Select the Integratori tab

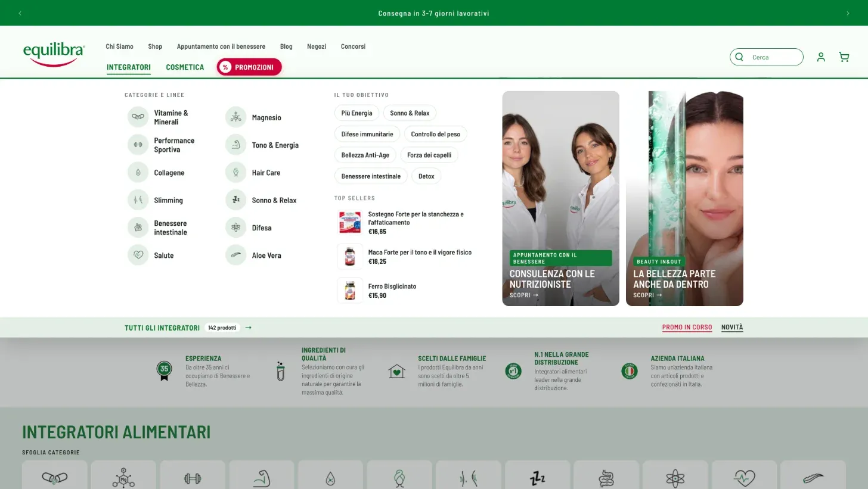[x=129, y=67]
